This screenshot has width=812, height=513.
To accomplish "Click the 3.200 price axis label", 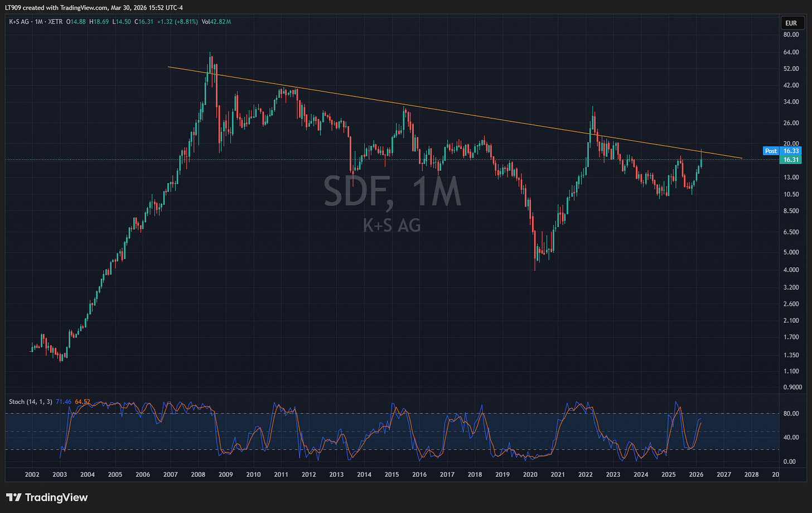I will click(791, 287).
